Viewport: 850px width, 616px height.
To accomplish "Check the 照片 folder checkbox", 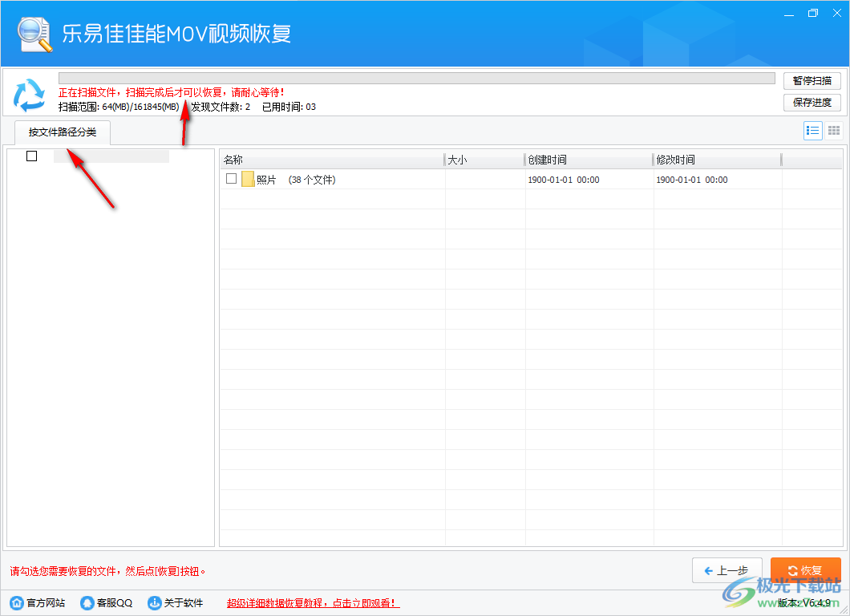I will pyautogui.click(x=231, y=178).
